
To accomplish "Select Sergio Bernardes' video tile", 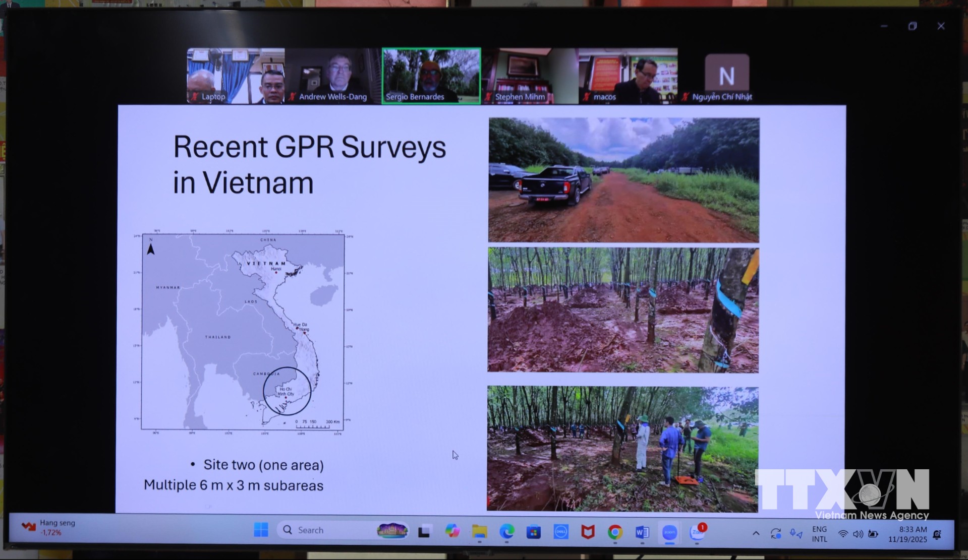I will pyautogui.click(x=431, y=76).
